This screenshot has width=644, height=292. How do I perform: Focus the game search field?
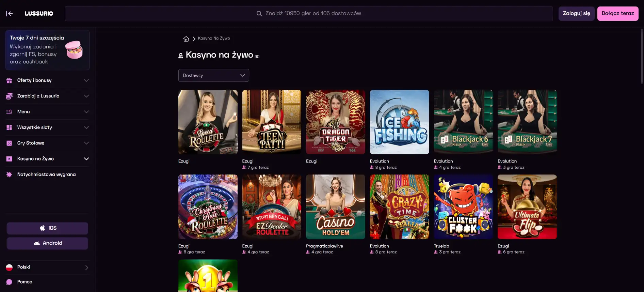click(309, 14)
